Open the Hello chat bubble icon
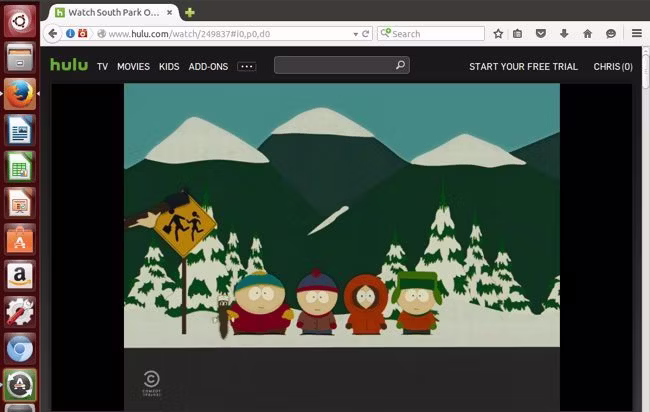 pyautogui.click(x=611, y=34)
